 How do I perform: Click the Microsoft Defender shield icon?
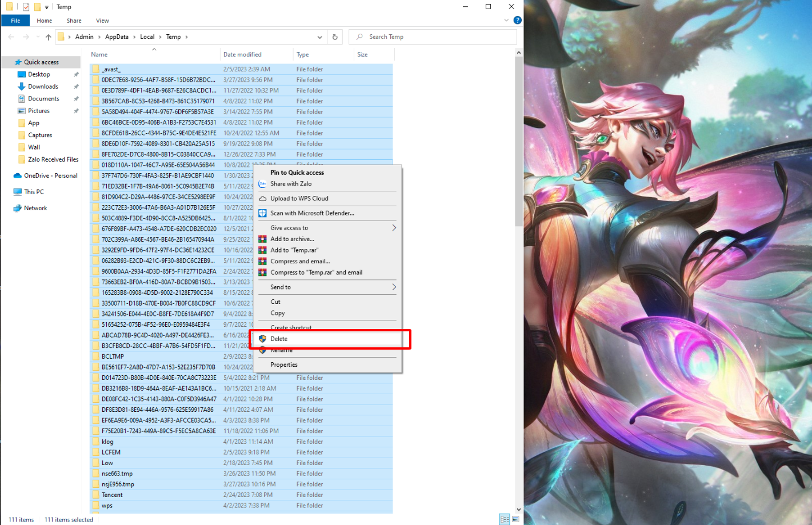pyautogui.click(x=262, y=213)
